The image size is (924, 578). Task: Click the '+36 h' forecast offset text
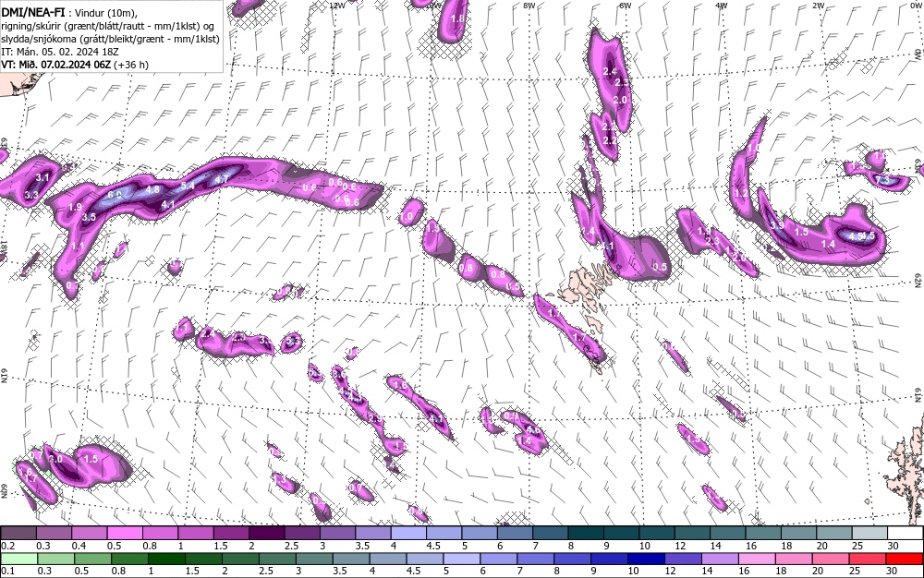(131, 64)
